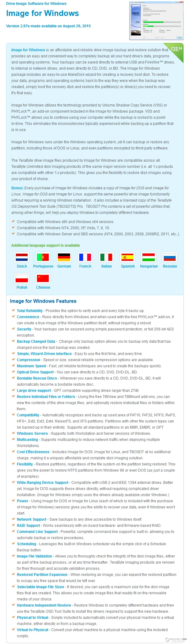Open the Russian language link
The image size is (189, 644).
coord(170,266)
